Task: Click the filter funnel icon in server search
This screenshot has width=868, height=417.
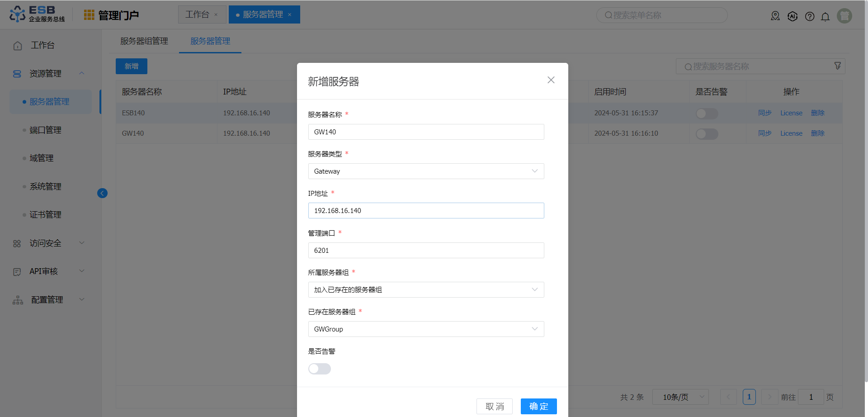Action: pyautogui.click(x=838, y=66)
